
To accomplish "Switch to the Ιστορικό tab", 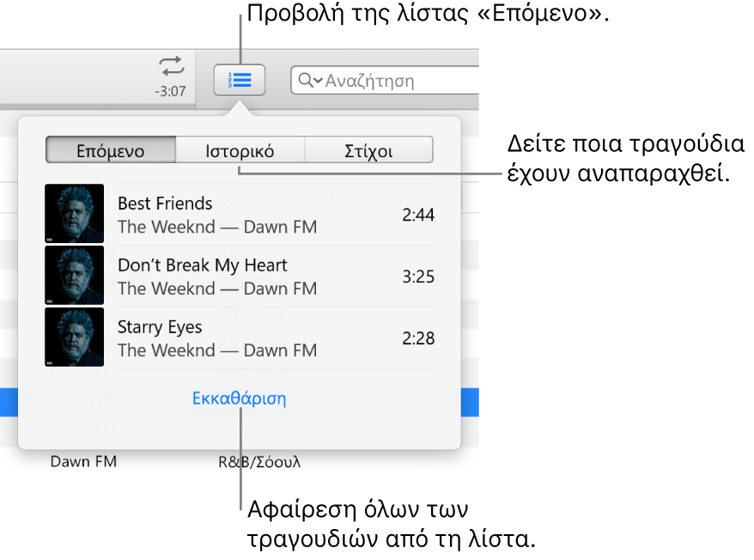I will point(240,149).
